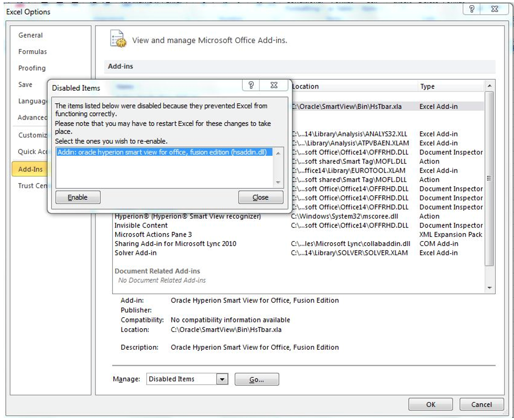The image size is (514, 420).
Task: Click the Type column header
Action: tap(427, 87)
